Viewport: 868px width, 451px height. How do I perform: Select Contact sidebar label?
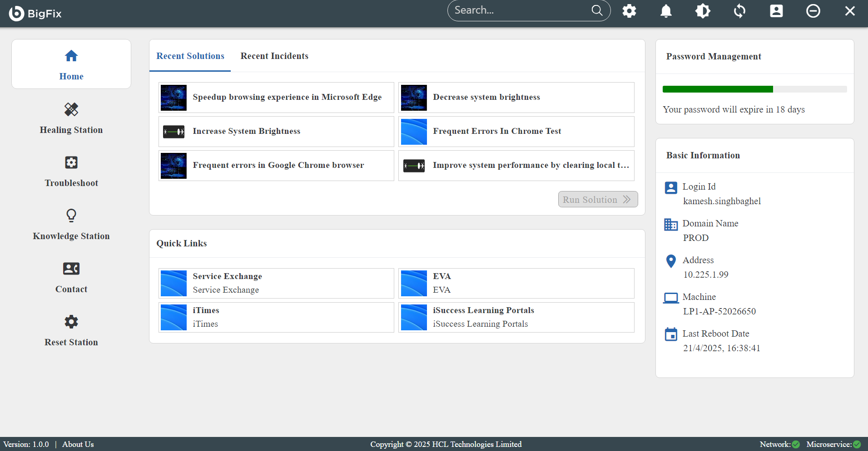[x=71, y=289]
